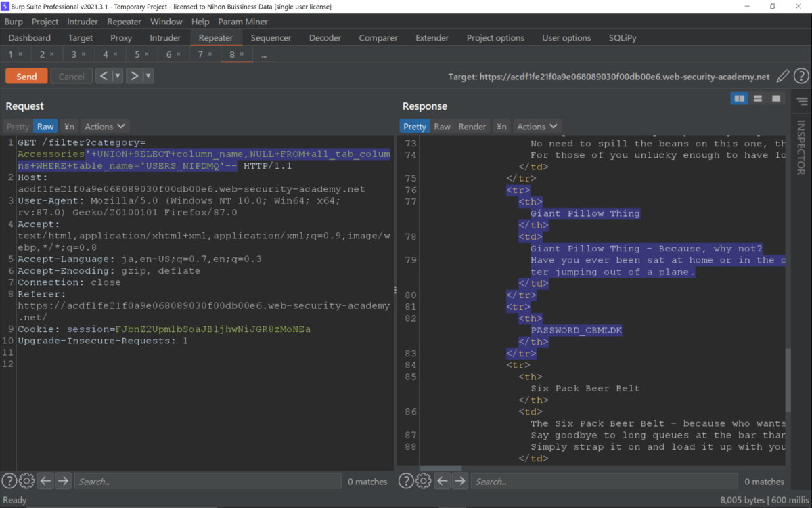Focus the Request search field
Screen dimensions: 812x508
(208, 482)
